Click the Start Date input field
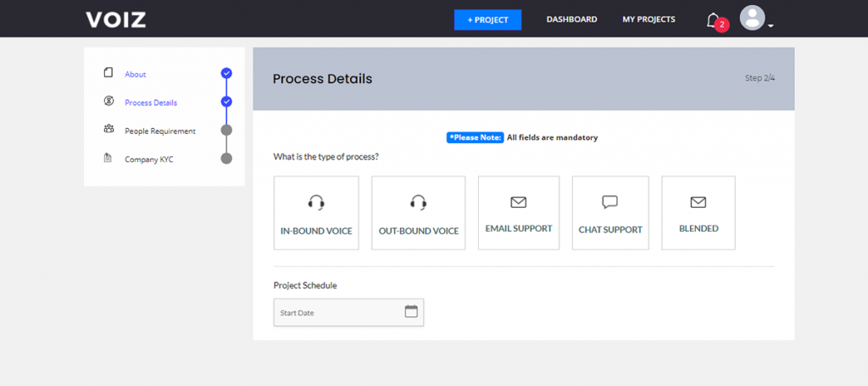868x386 pixels. point(348,312)
